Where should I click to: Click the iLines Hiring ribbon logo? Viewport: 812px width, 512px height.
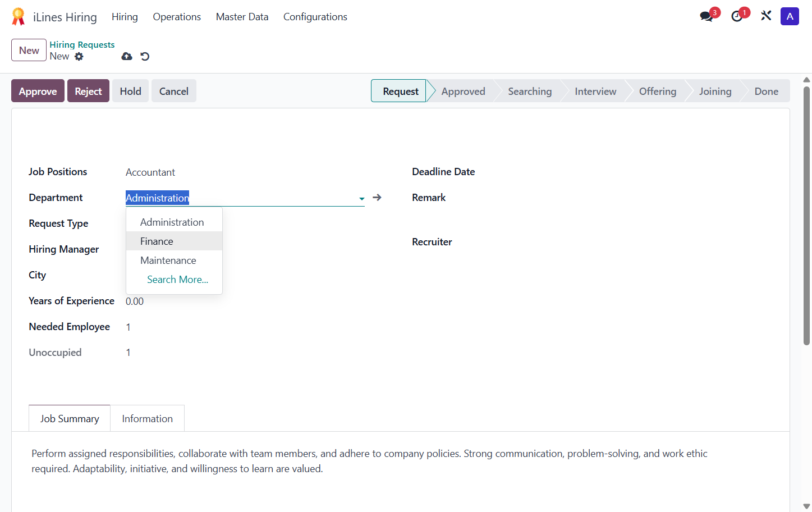pos(19,17)
